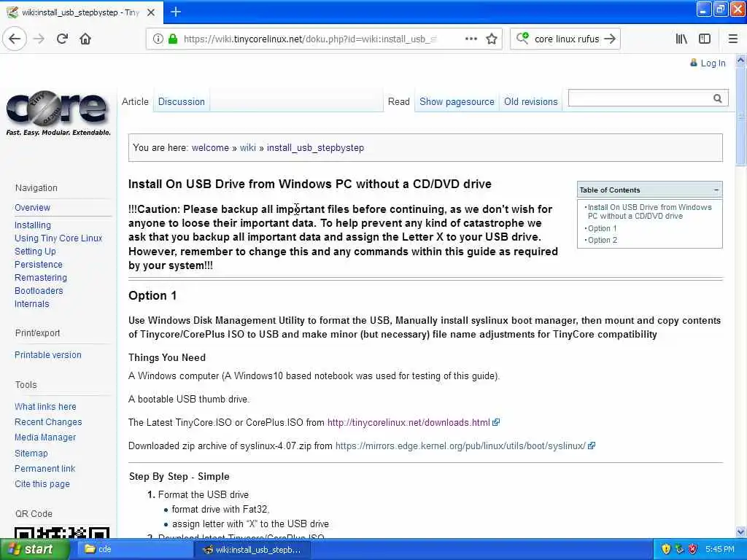Open Cite this page link
The width and height of the screenshot is (747, 560).
point(42,484)
